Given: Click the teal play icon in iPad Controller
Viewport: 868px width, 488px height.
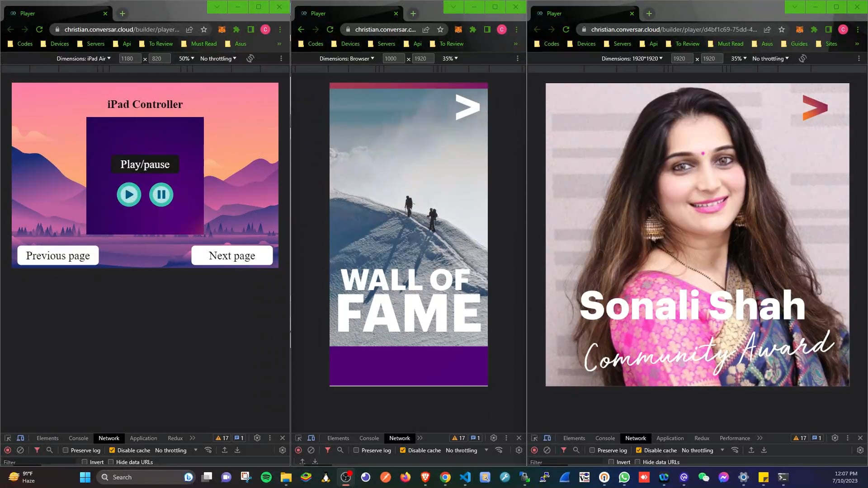Looking at the screenshot, I should point(129,195).
